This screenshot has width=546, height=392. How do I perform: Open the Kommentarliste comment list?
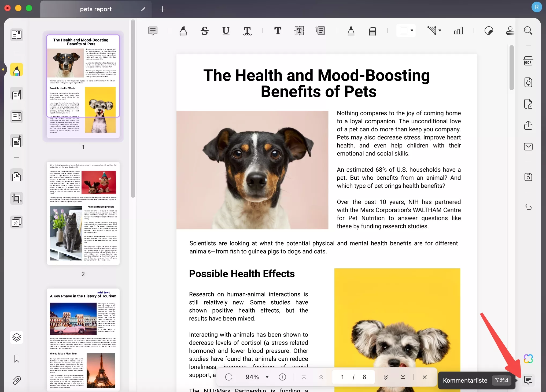pos(528,380)
